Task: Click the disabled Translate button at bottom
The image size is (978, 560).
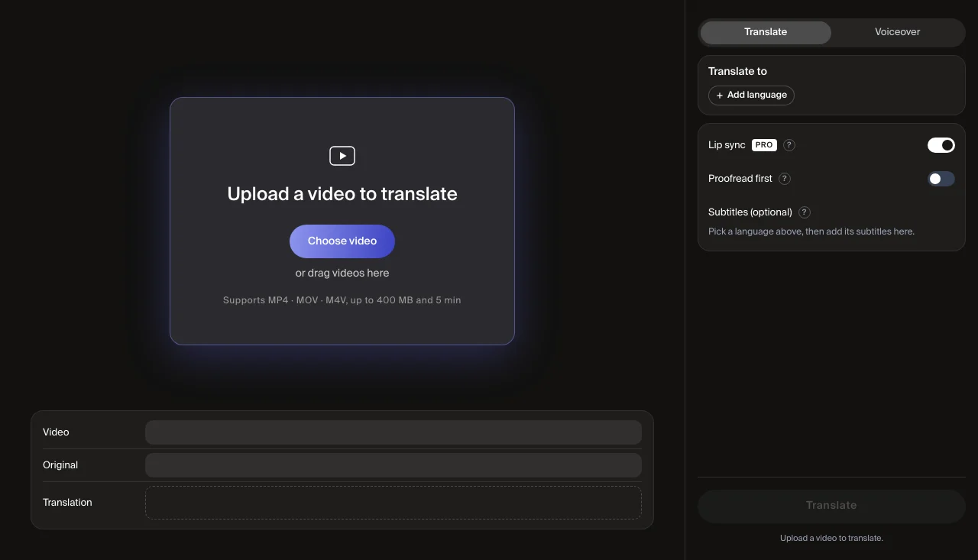Action: point(831,506)
